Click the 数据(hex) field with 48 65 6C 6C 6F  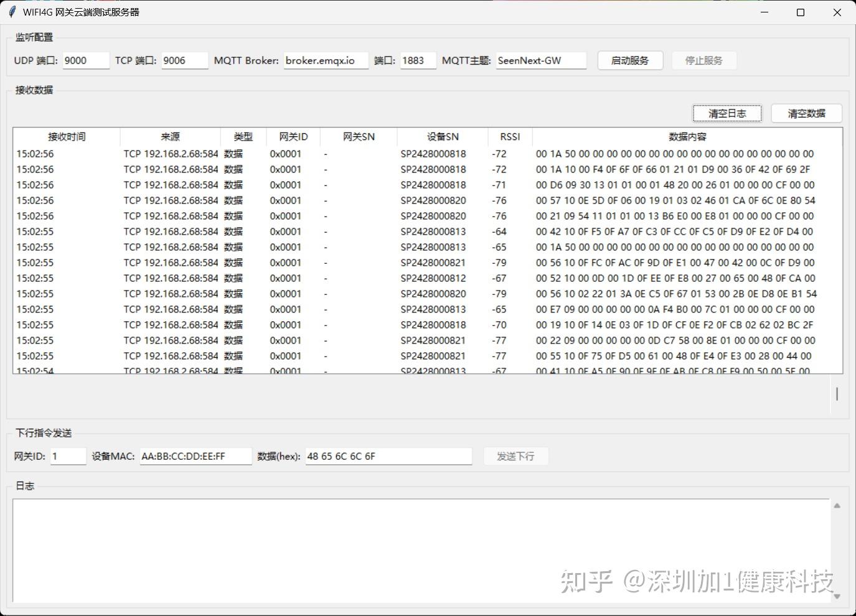click(389, 456)
